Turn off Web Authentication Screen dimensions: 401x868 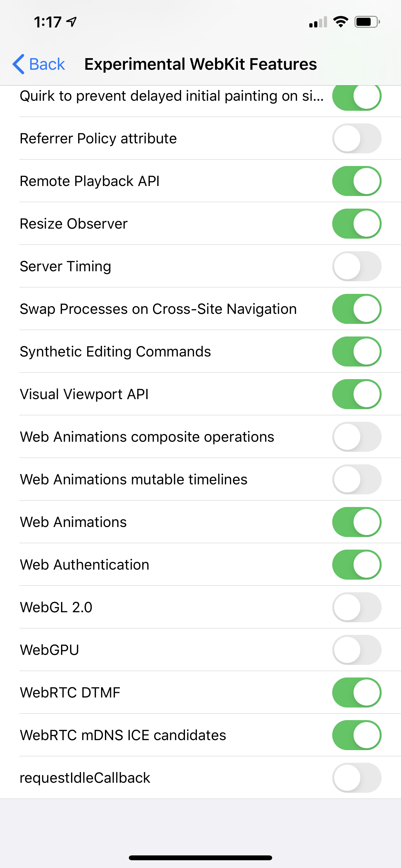(356, 565)
